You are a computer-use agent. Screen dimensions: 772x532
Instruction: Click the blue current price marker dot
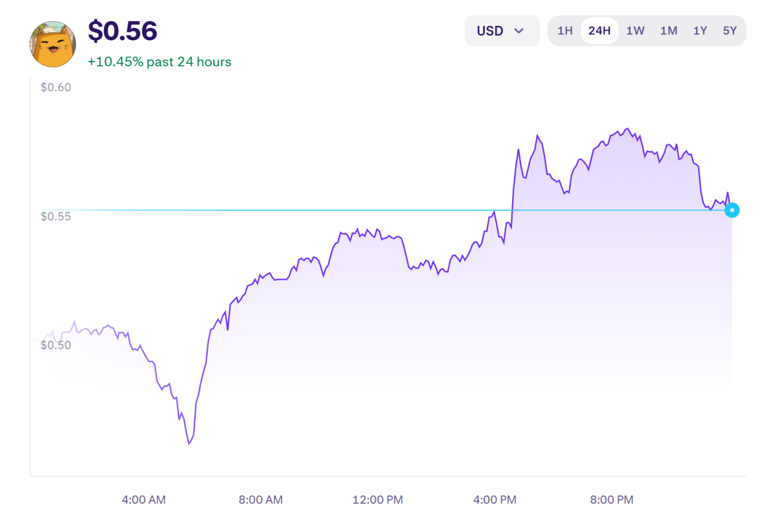click(x=732, y=211)
